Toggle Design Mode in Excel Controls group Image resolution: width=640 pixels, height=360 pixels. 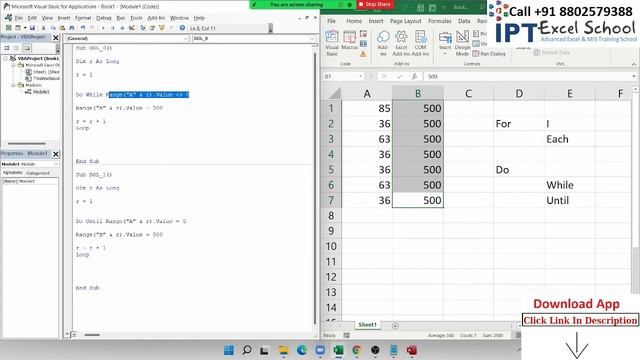(x=462, y=43)
